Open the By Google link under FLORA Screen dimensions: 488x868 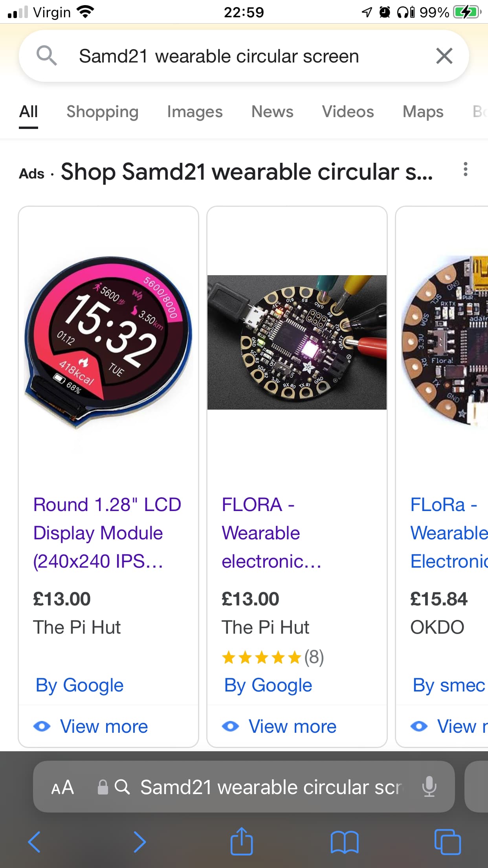[268, 685]
